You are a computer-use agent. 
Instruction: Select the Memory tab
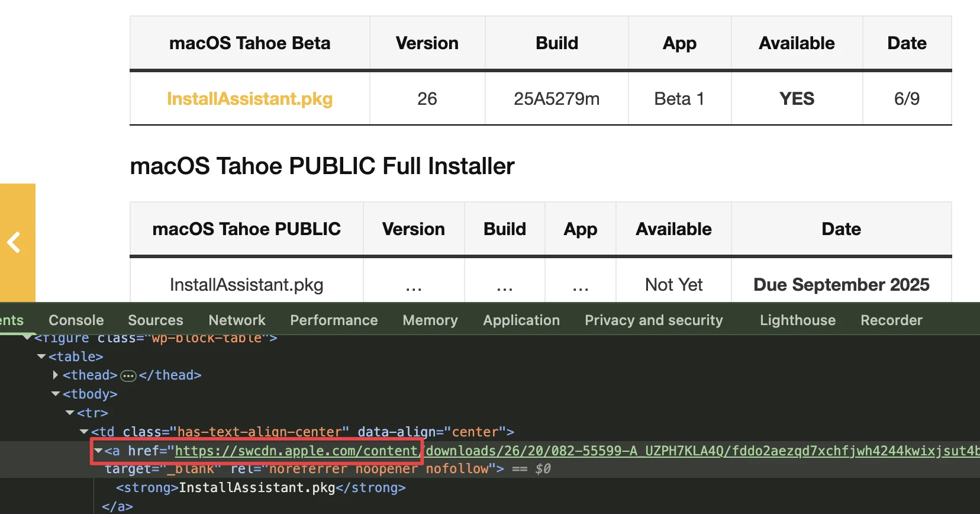point(430,320)
